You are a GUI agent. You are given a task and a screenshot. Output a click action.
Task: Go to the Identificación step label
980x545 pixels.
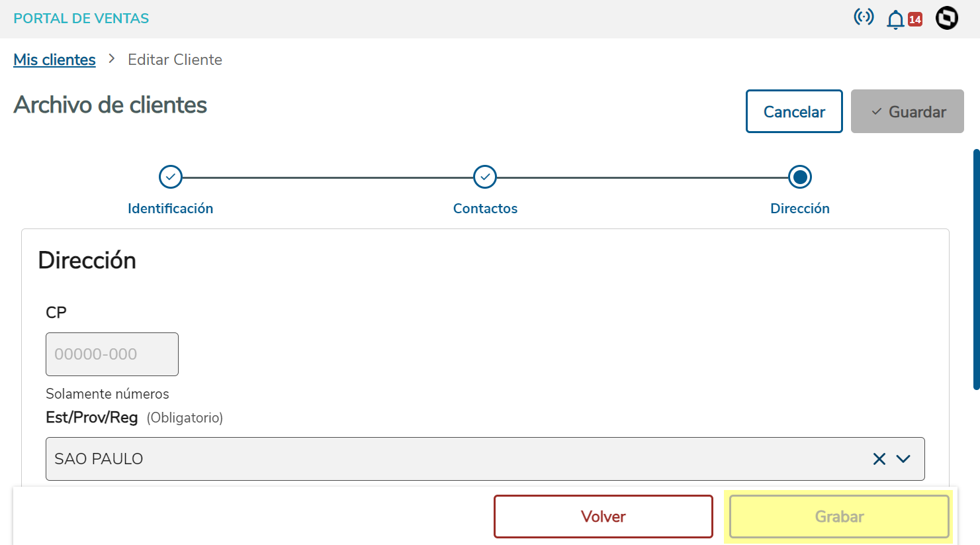170,209
